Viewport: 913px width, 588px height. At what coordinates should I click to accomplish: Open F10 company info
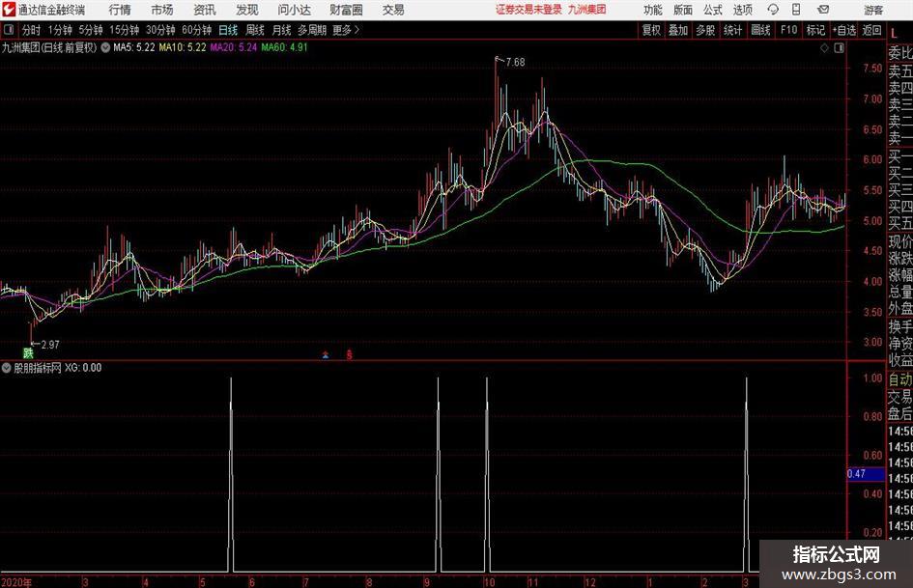click(789, 30)
